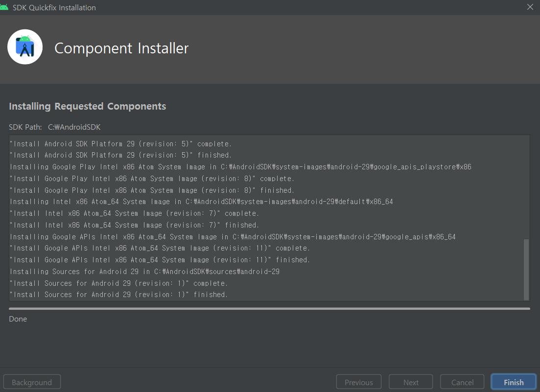Click the Component Installer title
Viewport: 540px width, 392px height.
pos(121,48)
